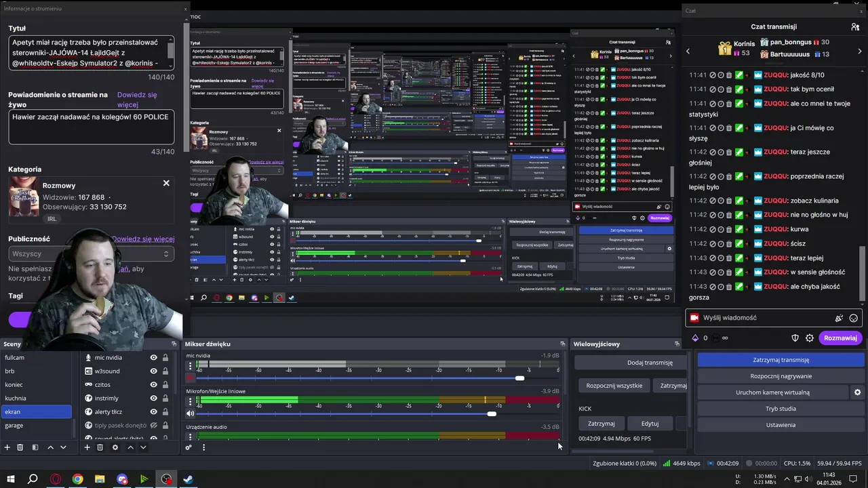This screenshot has width=868, height=488.
Task: Click purple Rozmawiaj chat button
Action: click(x=840, y=338)
